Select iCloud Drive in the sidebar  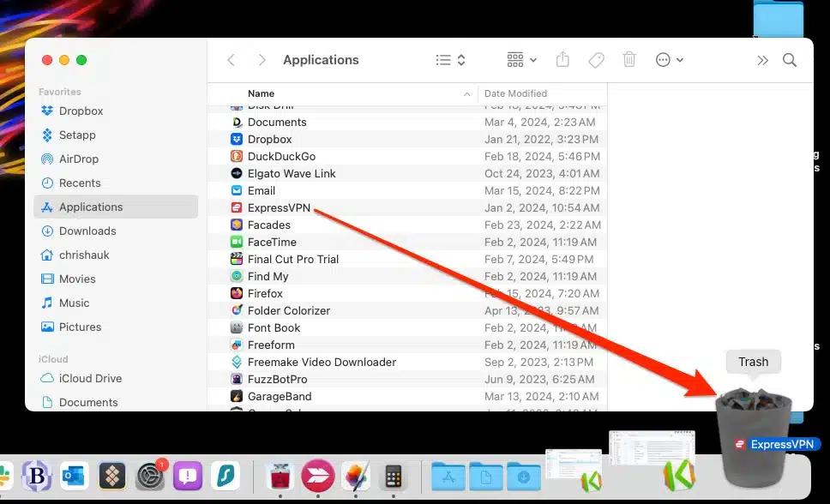pos(90,378)
